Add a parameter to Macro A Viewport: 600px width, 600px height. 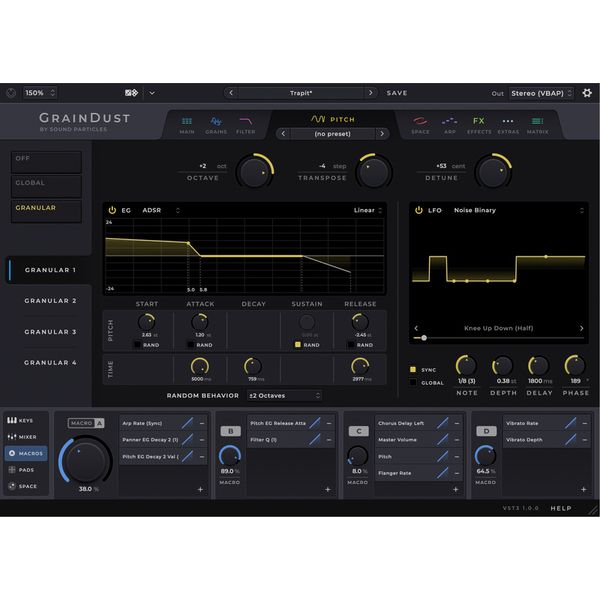point(200,489)
